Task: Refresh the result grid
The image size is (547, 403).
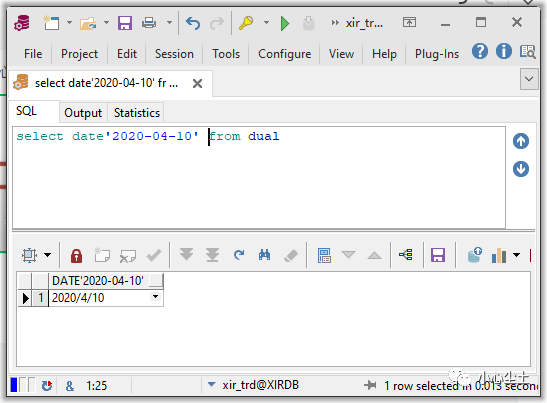Action: pyautogui.click(x=239, y=255)
